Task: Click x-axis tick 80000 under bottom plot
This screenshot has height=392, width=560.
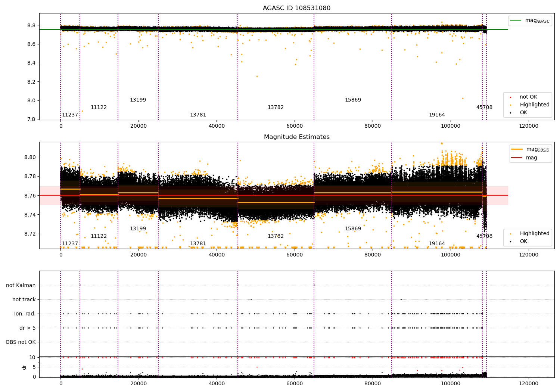Action: [373, 384]
